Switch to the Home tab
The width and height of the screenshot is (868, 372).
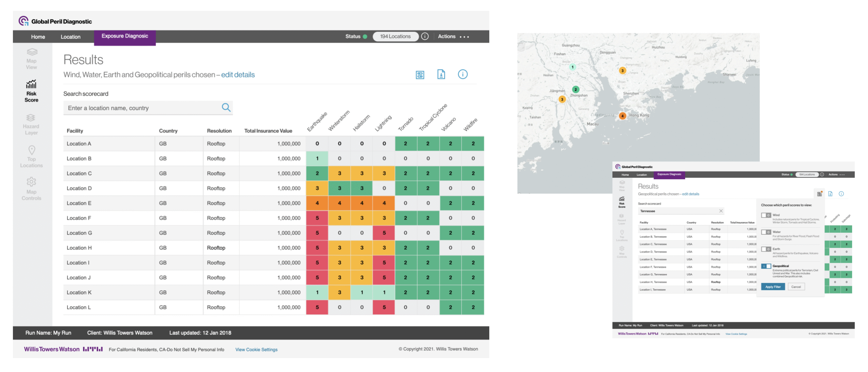click(38, 37)
